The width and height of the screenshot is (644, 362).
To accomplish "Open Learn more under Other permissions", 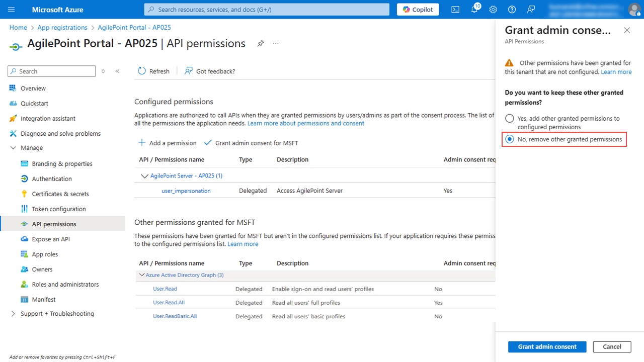I will [x=243, y=244].
